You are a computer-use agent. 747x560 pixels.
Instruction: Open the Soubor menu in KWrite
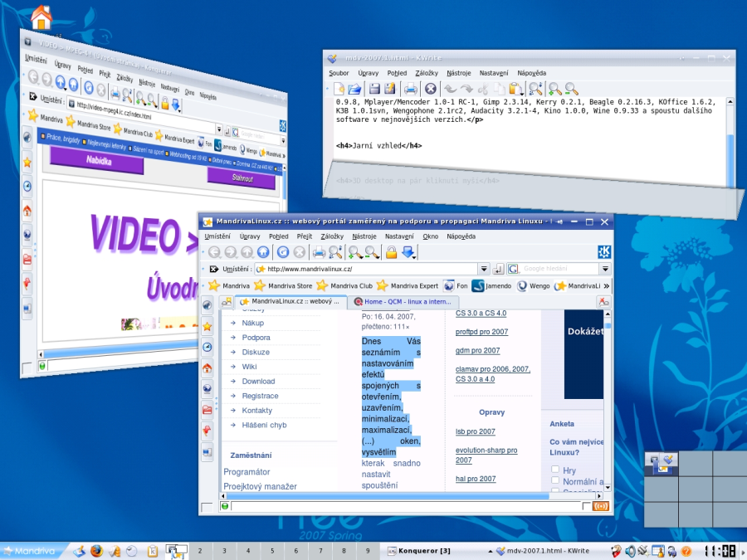339,73
